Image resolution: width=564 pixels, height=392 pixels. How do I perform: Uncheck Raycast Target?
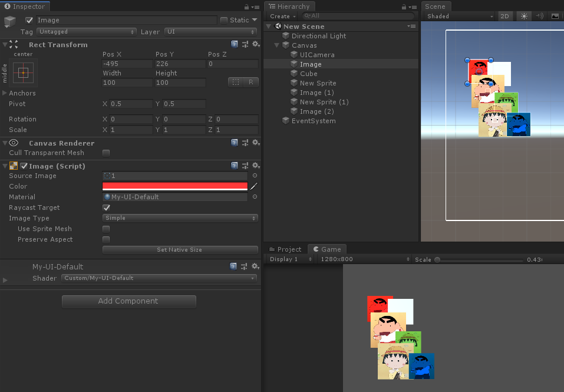pyautogui.click(x=106, y=207)
